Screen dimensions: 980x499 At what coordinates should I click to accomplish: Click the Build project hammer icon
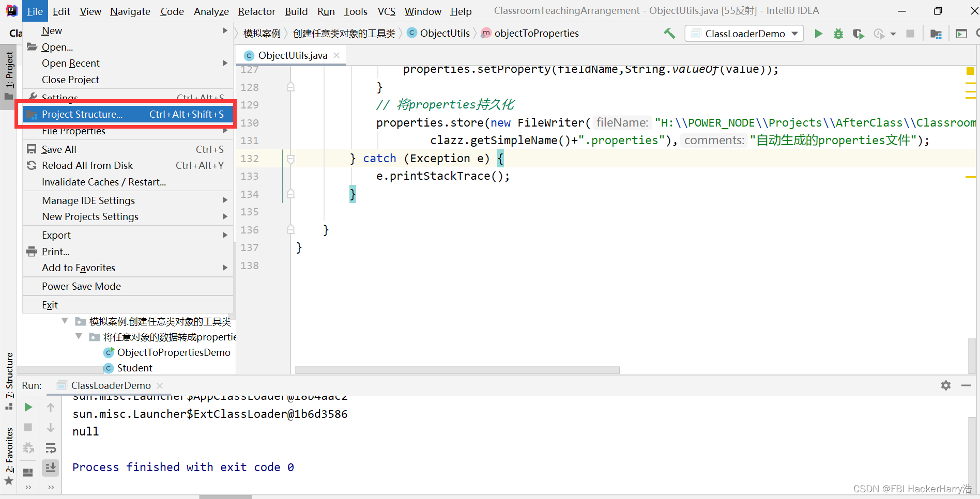669,34
